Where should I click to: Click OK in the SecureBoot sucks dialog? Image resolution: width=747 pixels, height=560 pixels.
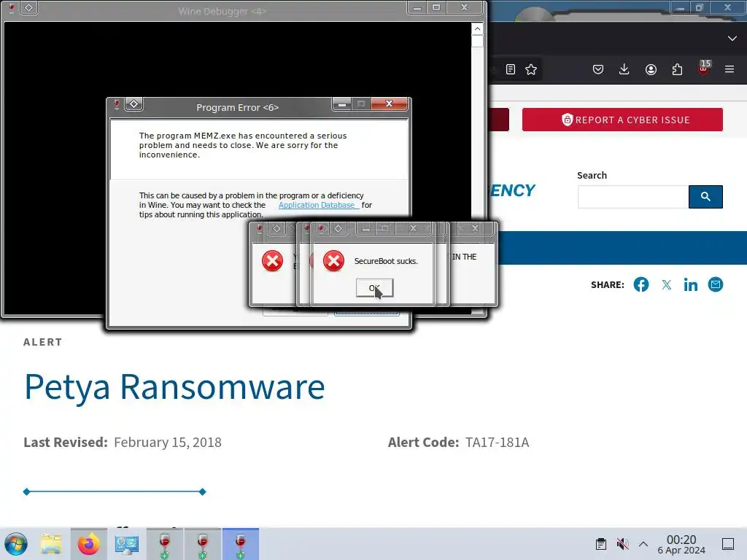(x=374, y=287)
